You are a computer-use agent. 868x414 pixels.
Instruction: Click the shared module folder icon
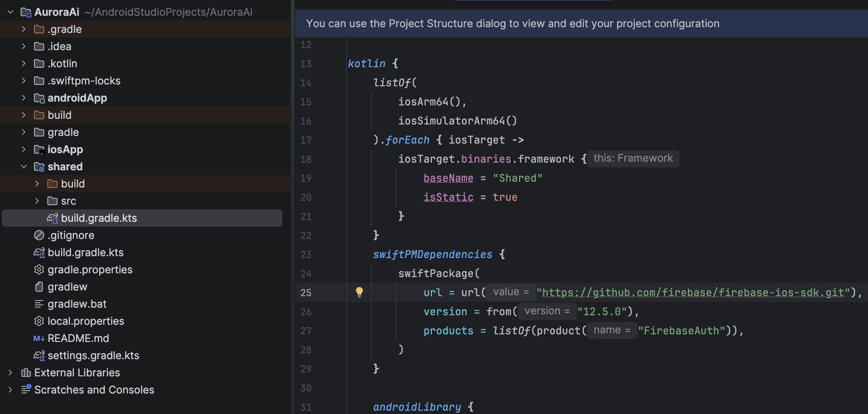click(40, 167)
